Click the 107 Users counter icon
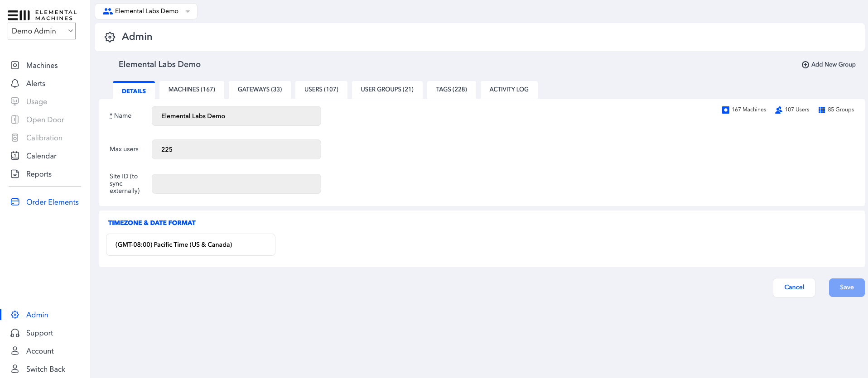Viewport: 868px width, 378px height. (779, 110)
